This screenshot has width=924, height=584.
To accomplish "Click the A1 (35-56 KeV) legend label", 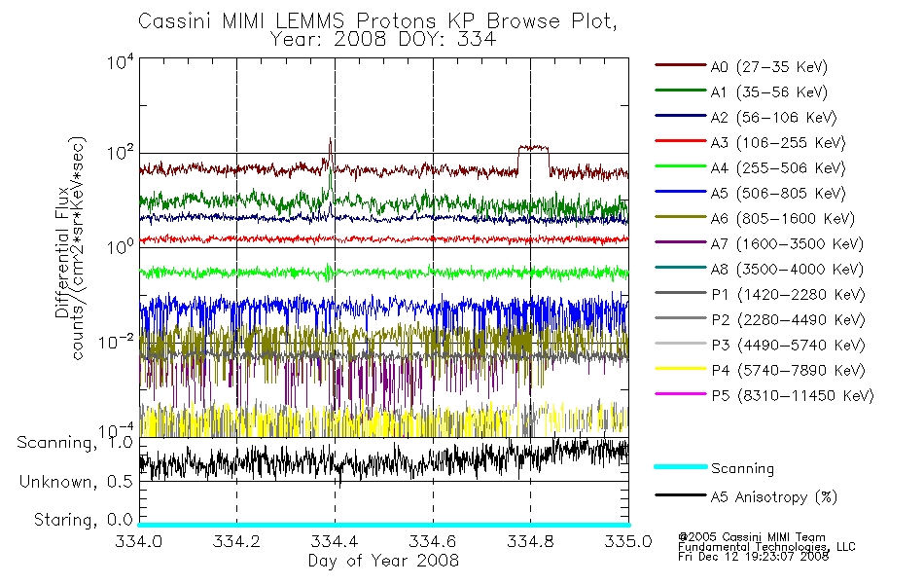I will (769, 92).
